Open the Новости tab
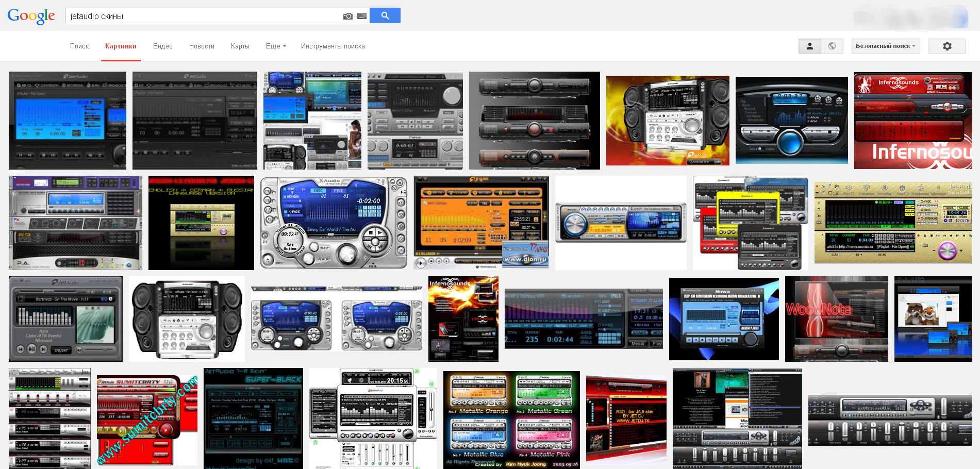Viewport: 980px width, 469px height. pyautogui.click(x=202, y=46)
